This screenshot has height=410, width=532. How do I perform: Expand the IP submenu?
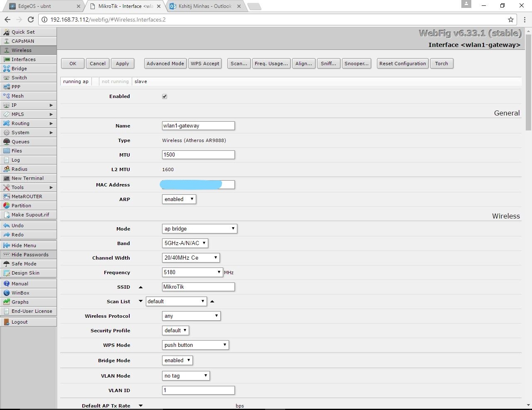28,105
